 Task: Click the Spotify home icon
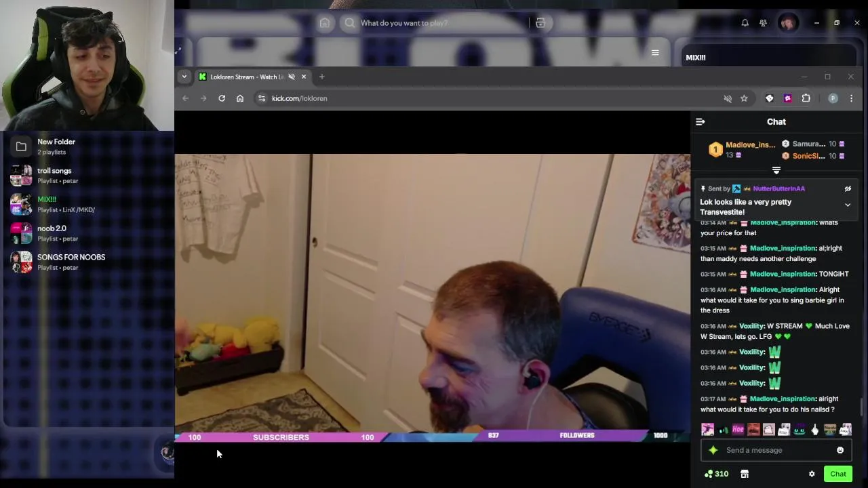325,23
